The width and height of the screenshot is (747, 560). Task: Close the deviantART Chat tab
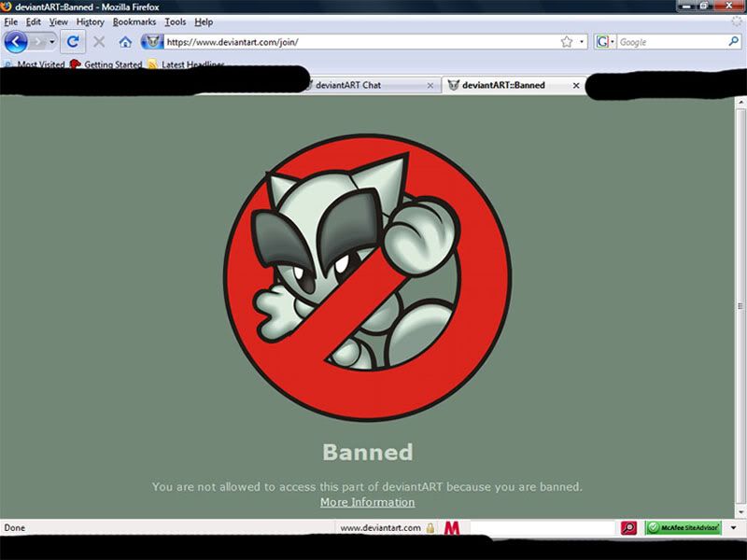click(x=430, y=86)
